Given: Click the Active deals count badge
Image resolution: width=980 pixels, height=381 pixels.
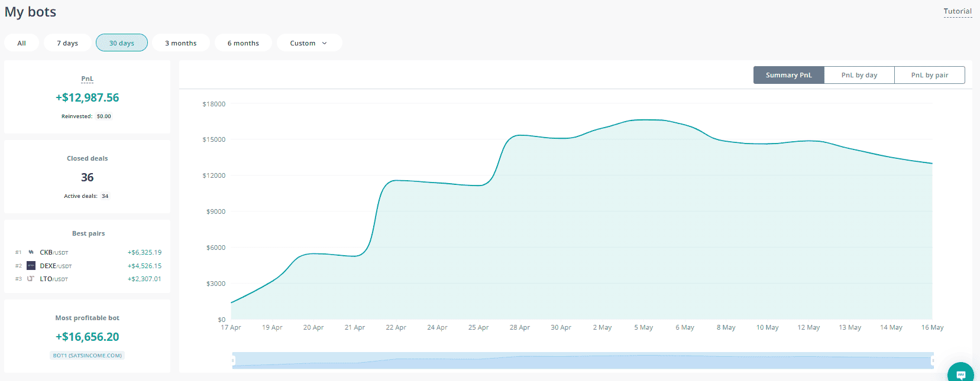Looking at the screenshot, I should coord(105,196).
